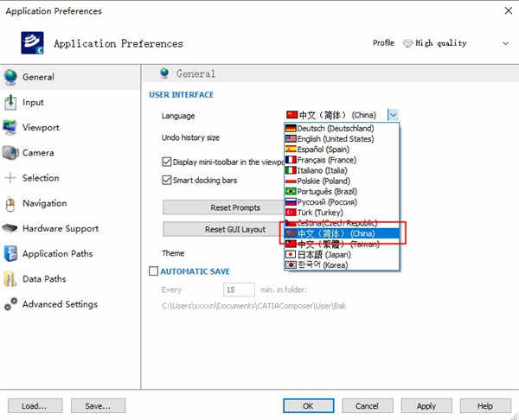Click the globe icon in General header
Image resolution: width=519 pixels, height=420 pixels.
tap(164, 73)
